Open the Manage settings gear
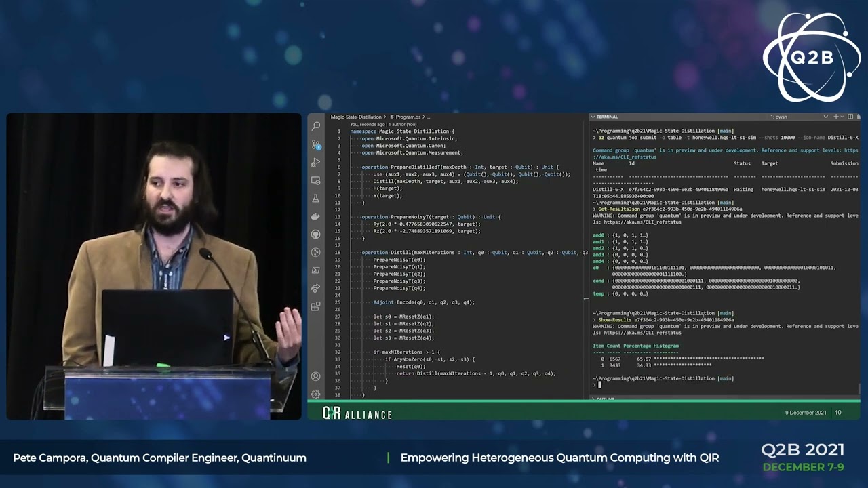868x488 pixels. tap(315, 394)
